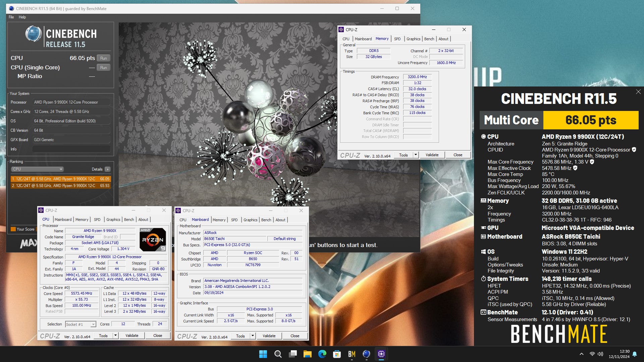Select ranking entry scoring 65.93
This screenshot has height=362, width=644.
[x=61, y=186]
